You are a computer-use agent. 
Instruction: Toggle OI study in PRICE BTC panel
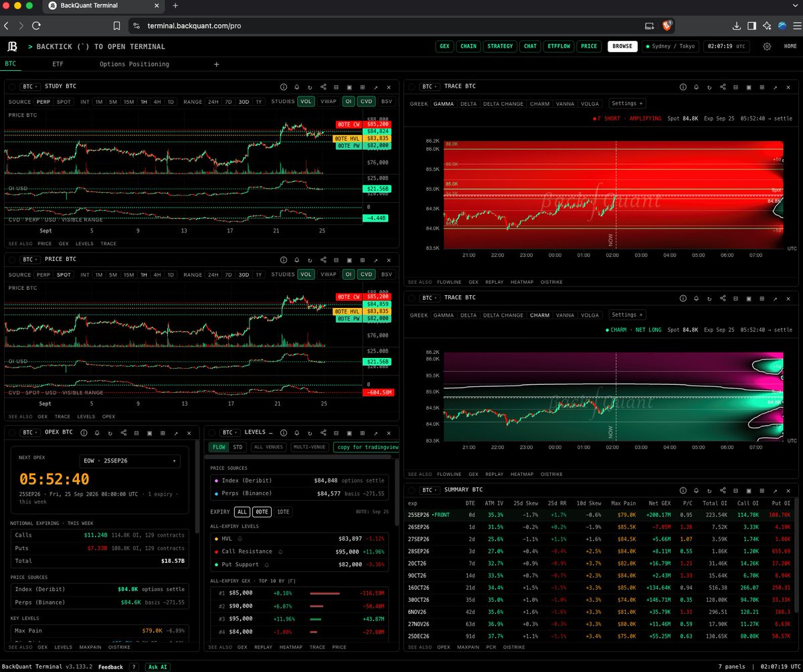[x=349, y=274]
